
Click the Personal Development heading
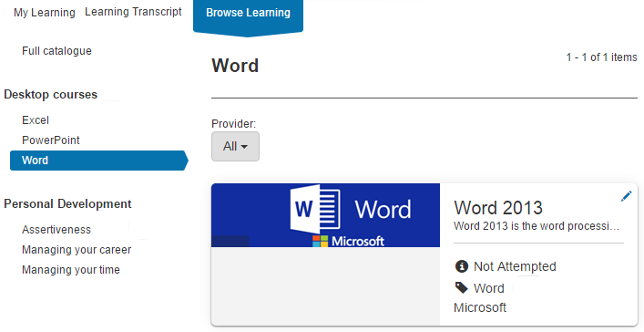click(x=67, y=204)
